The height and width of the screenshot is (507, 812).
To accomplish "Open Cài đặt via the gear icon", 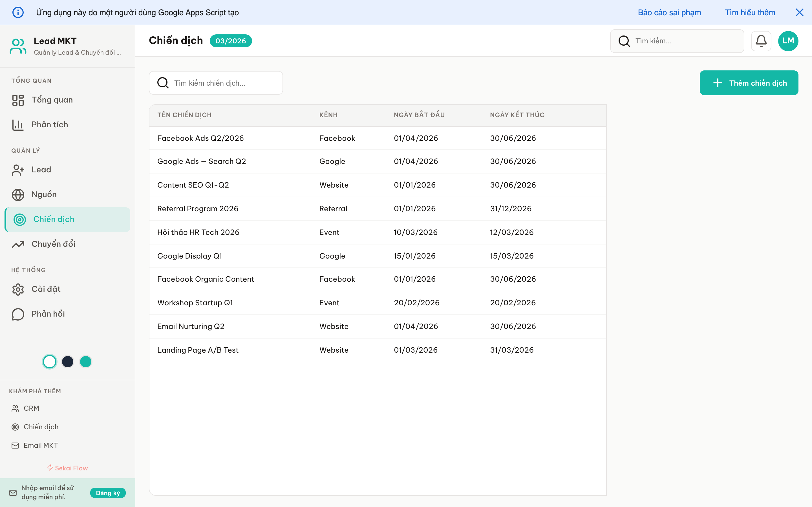I will pyautogui.click(x=18, y=289).
